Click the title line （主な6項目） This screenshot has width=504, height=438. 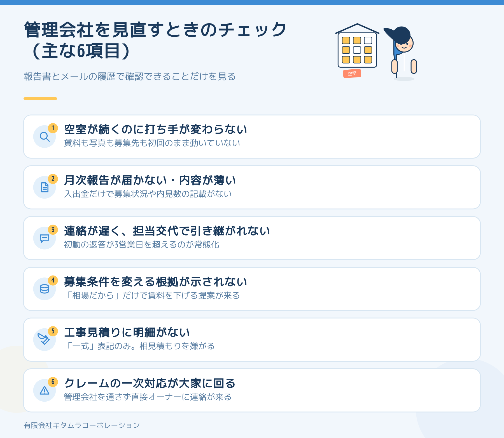point(81,51)
